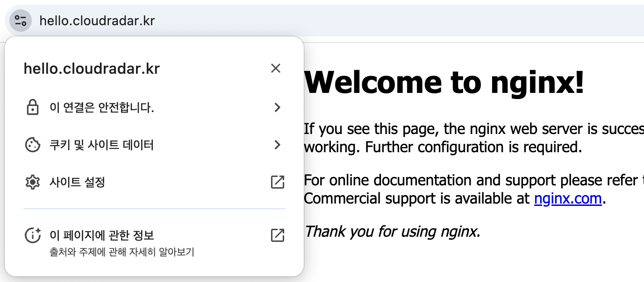Open '이 페이지에 관한 정보' entry
The image size is (644, 282).
click(154, 242)
